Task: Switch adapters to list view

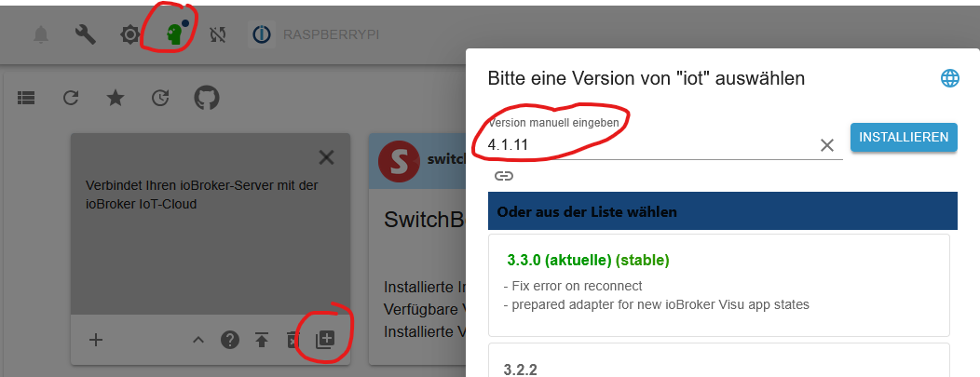Action: tap(26, 98)
